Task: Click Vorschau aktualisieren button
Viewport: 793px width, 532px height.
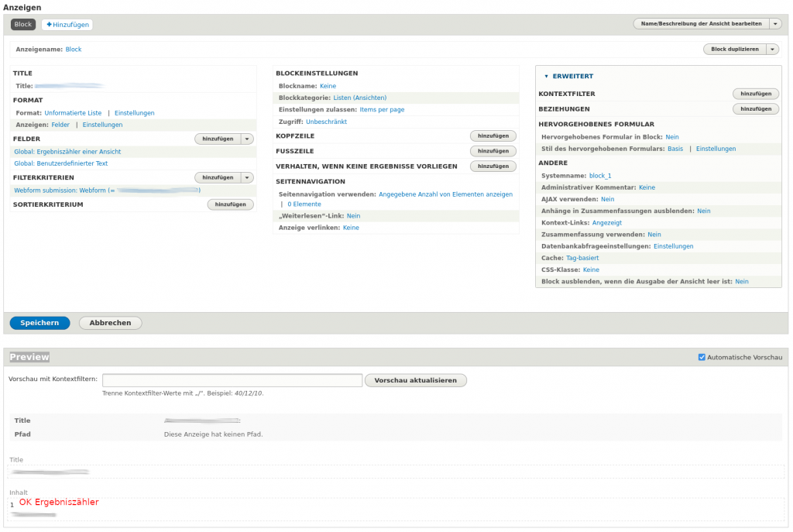Action: [416, 381]
